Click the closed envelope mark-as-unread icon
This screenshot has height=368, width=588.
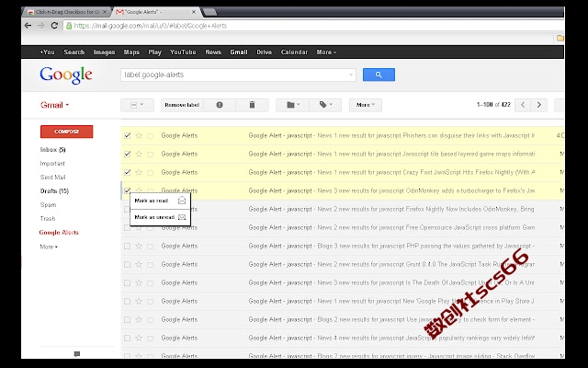click(182, 217)
